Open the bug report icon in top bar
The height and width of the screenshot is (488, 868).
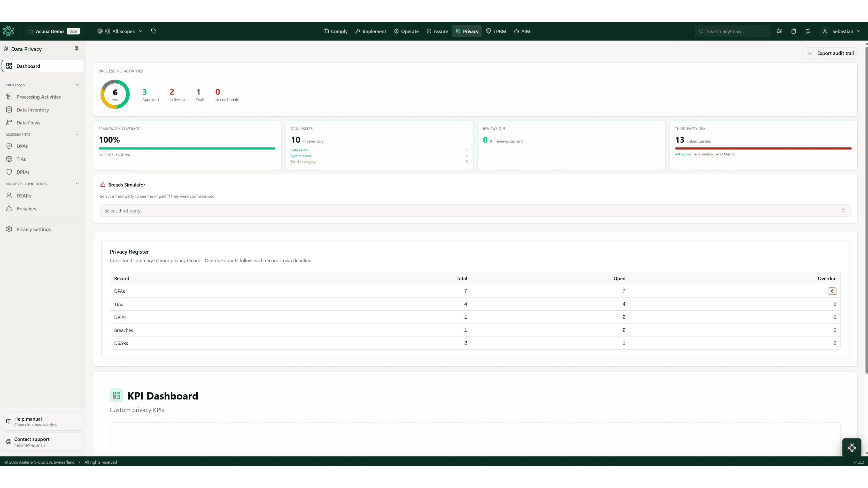tap(779, 31)
